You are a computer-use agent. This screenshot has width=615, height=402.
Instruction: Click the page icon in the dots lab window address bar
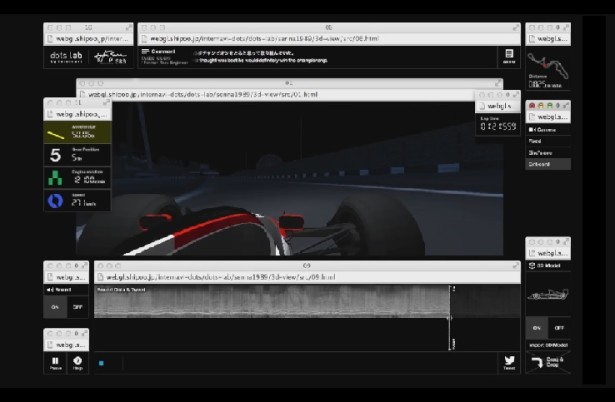(x=50, y=39)
